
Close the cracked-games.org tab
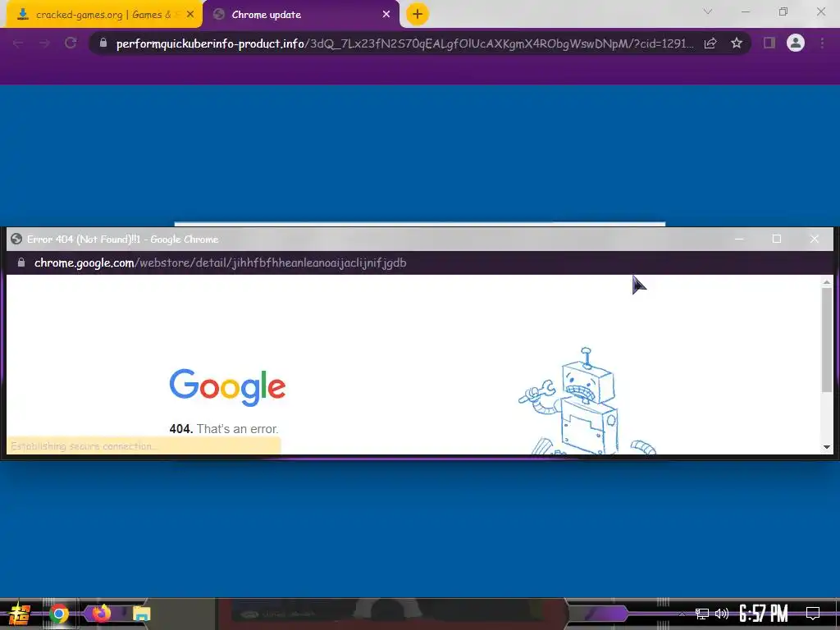click(x=190, y=15)
